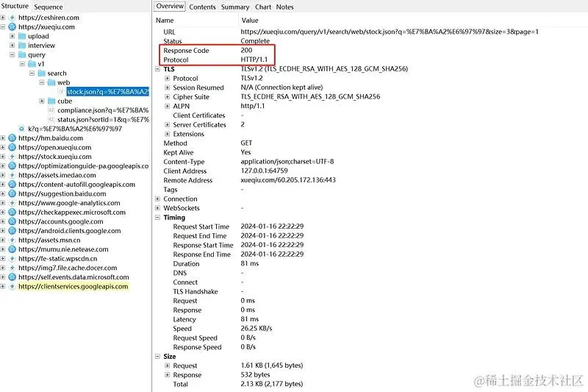
Task: Select highlighted https://clientservices.googleapis.com host
Action: 73,286
